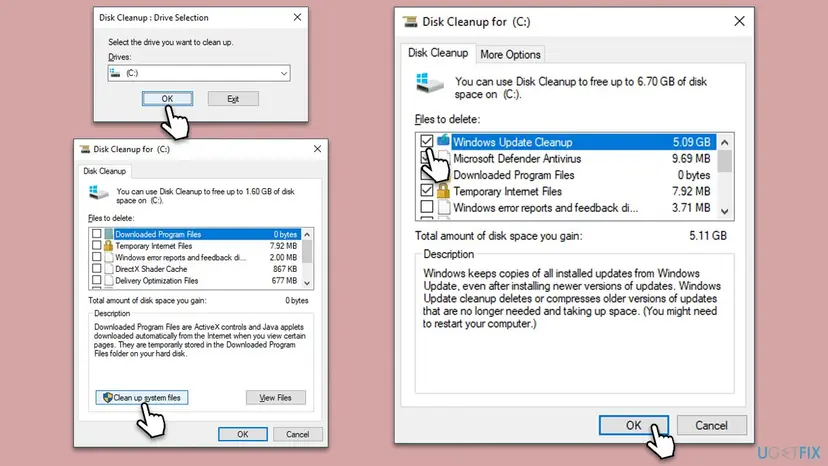Click Downloaded Program Files icon in small window
The height and width of the screenshot is (466, 828).
[109, 234]
